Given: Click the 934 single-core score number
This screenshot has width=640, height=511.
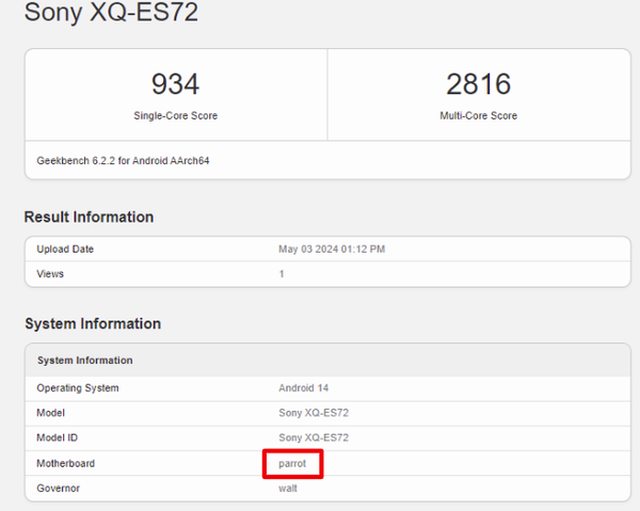Looking at the screenshot, I should pyautogui.click(x=175, y=84).
